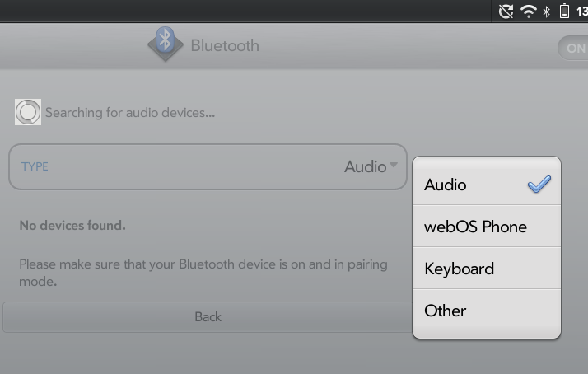This screenshot has width=588, height=374.
Task: Turn off the Bluetooth ON switch
Action: point(573,48)
